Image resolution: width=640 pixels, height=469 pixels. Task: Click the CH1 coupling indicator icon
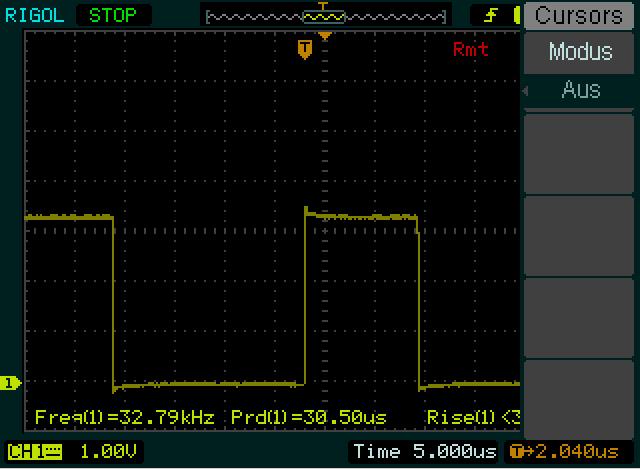(x=35, y=452)
